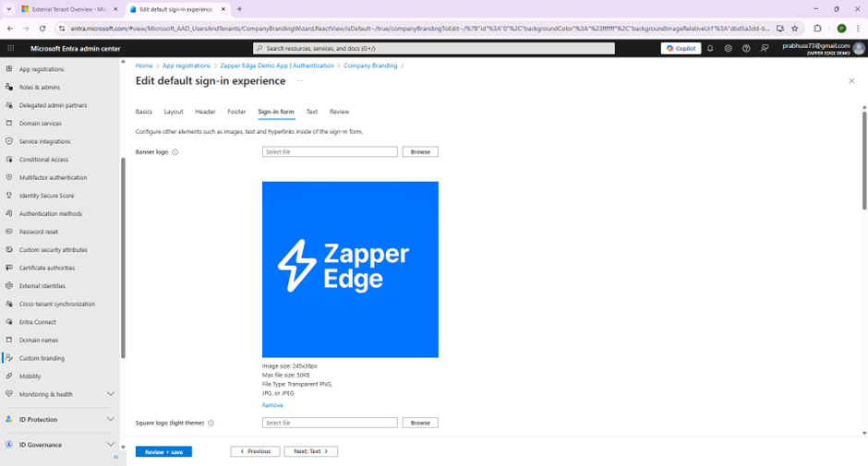Viewport: 868px width, 466px height.
Task: Click the Previous button
Action: [255, 451]
